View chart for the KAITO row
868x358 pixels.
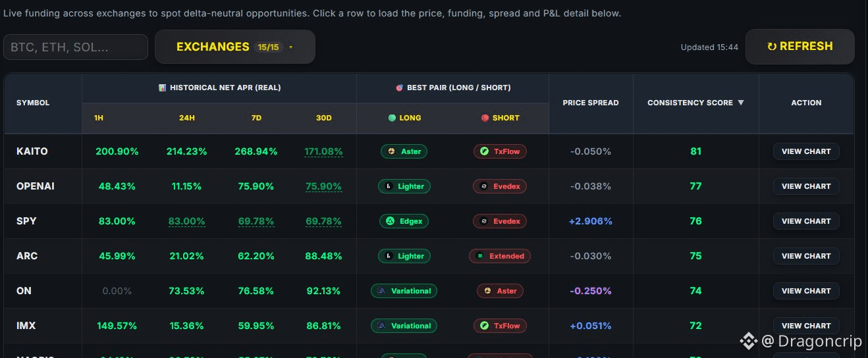[x=806, y=151]
